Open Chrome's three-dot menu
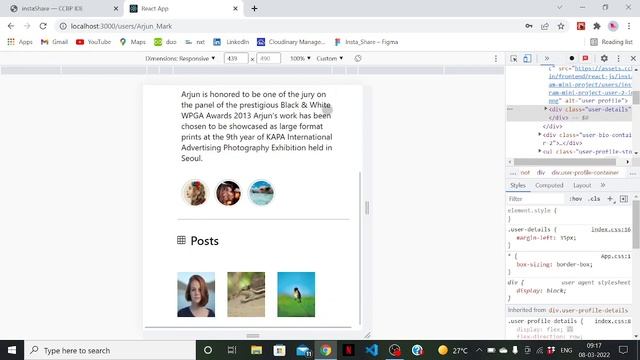This screenshot has width=640, height=360. tap(629, 26)
